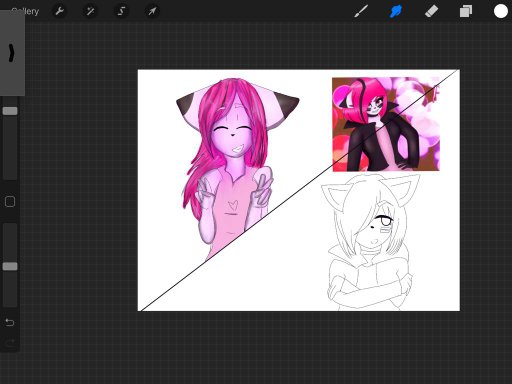Open the white active color picker
The width and height of the screenshot is (512, 384).
pos(500,11)
